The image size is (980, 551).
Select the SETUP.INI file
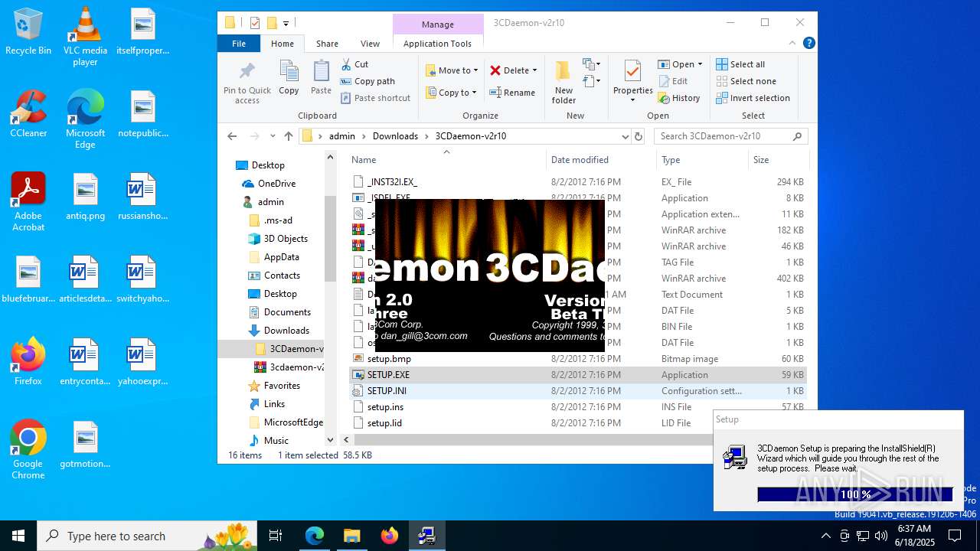coord(578,391)
